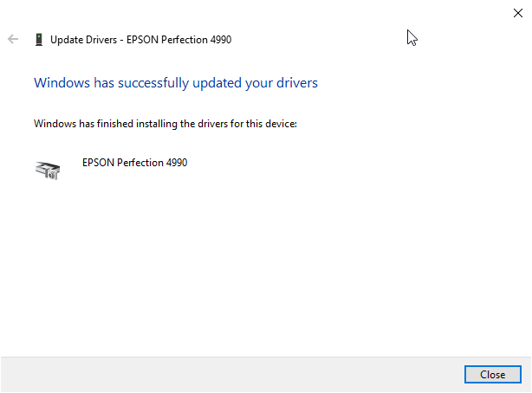Click the word 'successfully' in the blue heading
This screenshot has width=532, height=393.
[153, 83]
